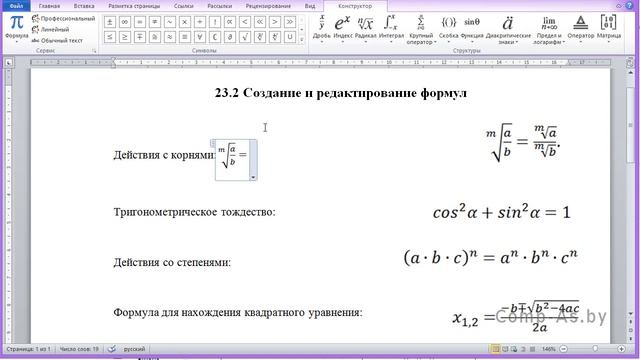Viewport: 640px width, 360px height.
Task: Click the vertical scrollbar thumb
Action: [631, 124]
